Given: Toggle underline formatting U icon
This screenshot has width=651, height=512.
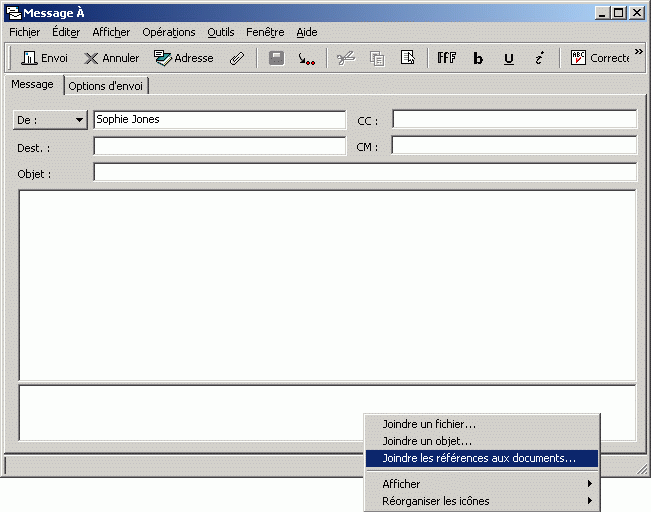Looking at the screenshot, I should [509, 59].
